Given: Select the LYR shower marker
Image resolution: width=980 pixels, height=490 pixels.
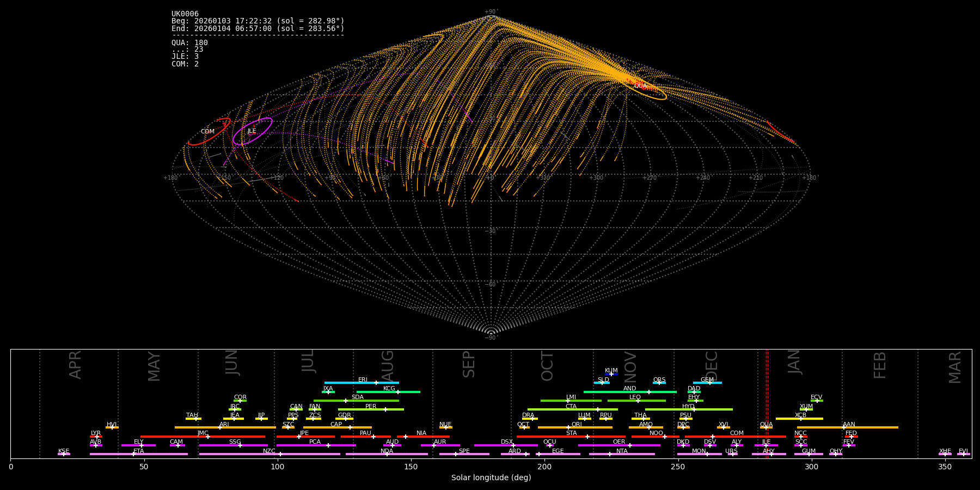Looking at the screenshot, I should coord(96,437).
